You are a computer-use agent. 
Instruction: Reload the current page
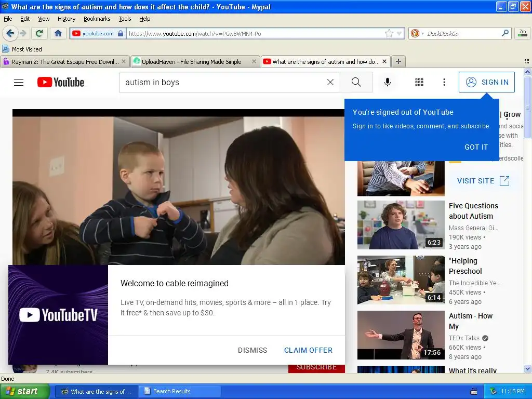(x=39, y=33)
